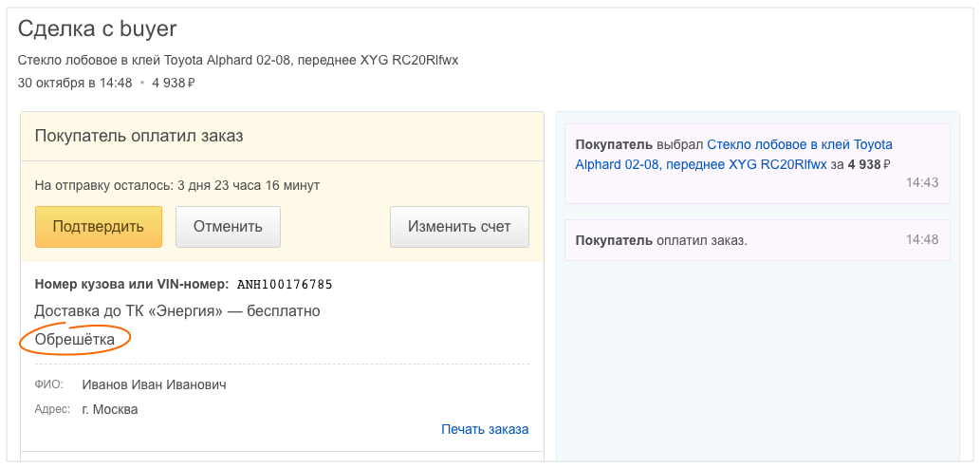Select the Покупатель оплатил заказ chat message
980x468 pixels.
coord(661,240)
